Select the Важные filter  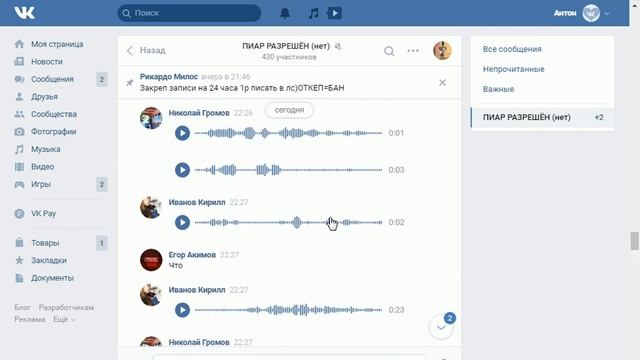pyautogui.click(x=498, y=89)
